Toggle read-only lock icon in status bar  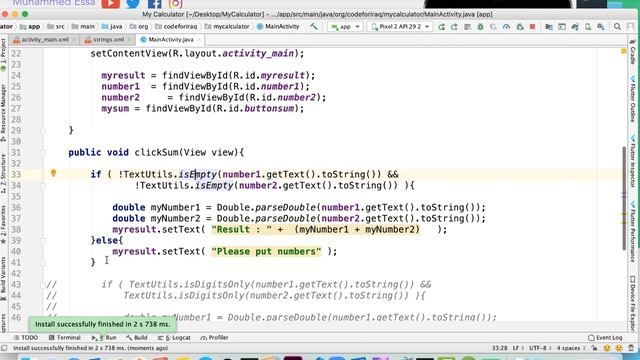595,348
